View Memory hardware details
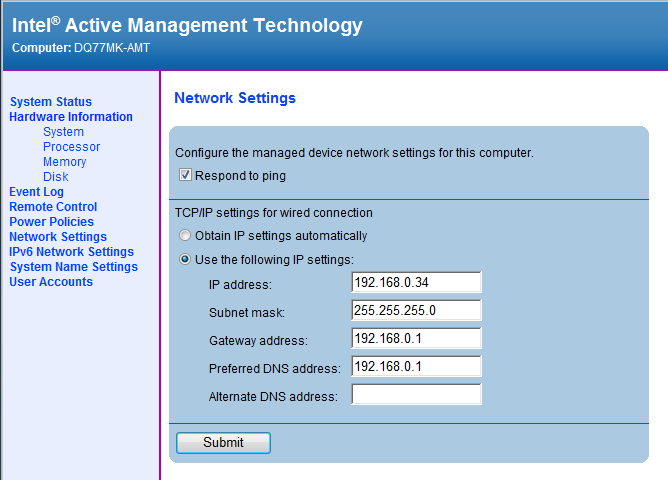 (x=64, y=162)
